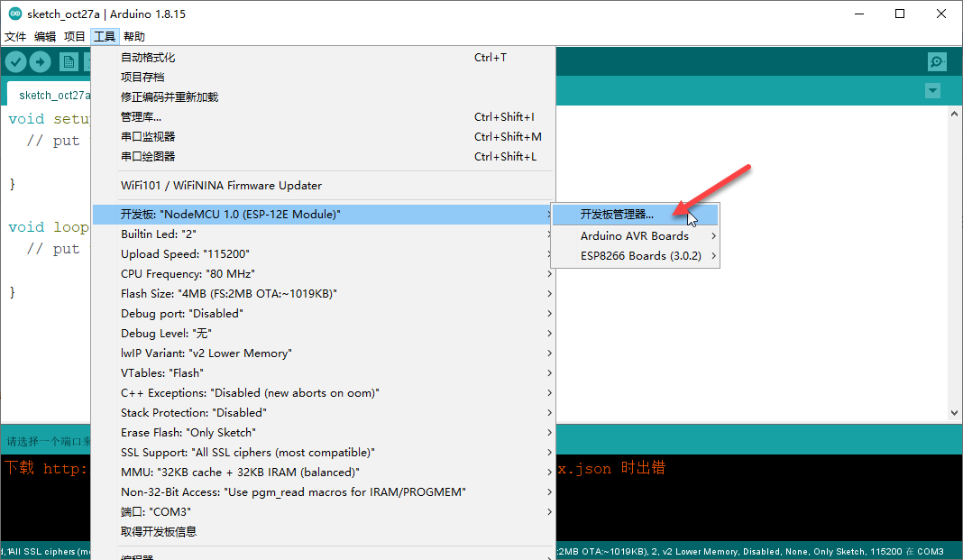Expand Arduino AVR Boards submenu
The height and width of the screenshot is (560, 963).
click(x=635, y=235)
